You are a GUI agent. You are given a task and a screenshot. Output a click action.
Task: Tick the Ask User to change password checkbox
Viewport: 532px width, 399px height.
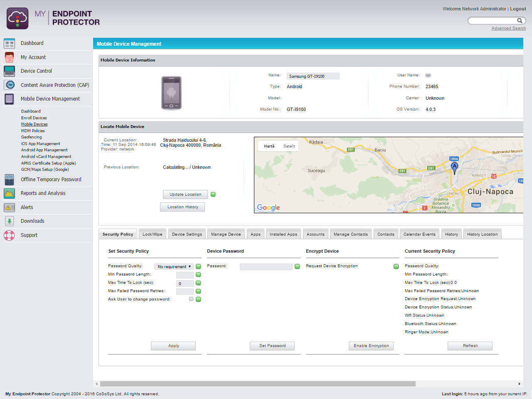click(x=191, y=299)
